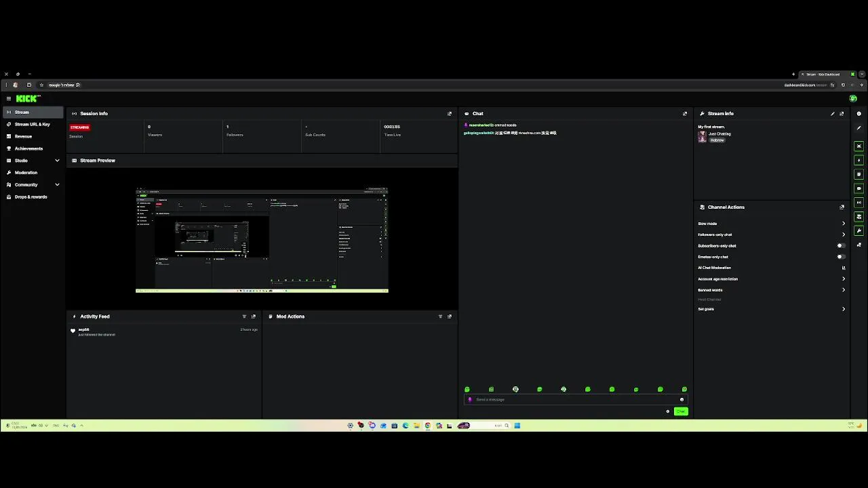Open Account age restriction options

tap(772, 279)
